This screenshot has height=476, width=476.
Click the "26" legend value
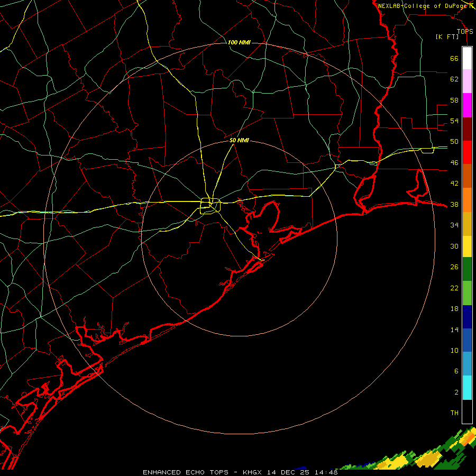pos(454,267)
